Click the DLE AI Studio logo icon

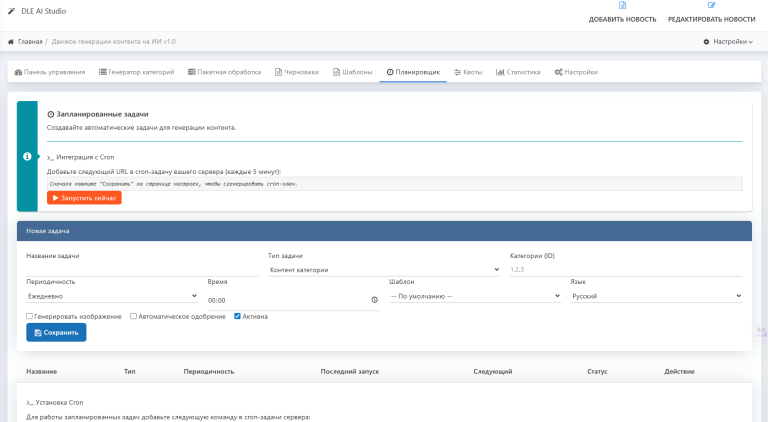[10, 7]
